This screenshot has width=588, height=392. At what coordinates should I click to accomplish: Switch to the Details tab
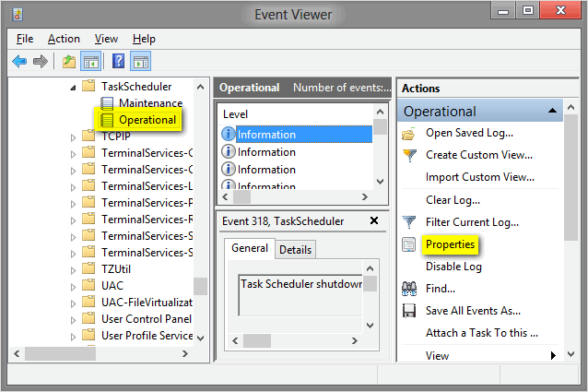tap(295, 249)
